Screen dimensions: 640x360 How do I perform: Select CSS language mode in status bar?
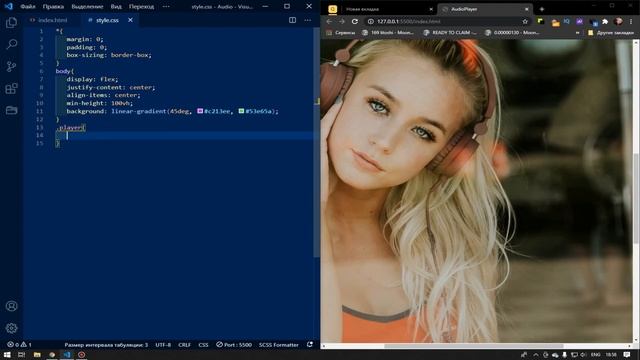coord(203,345)
